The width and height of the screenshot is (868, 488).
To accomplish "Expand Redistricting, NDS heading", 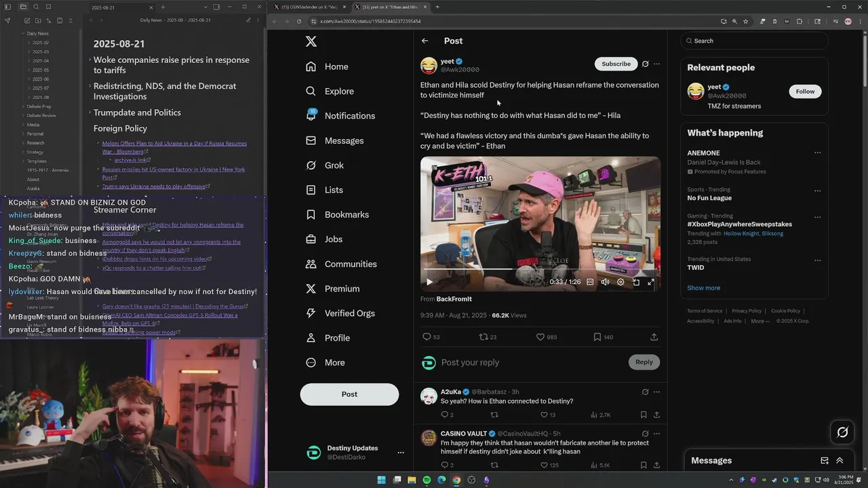I will 90,86.
